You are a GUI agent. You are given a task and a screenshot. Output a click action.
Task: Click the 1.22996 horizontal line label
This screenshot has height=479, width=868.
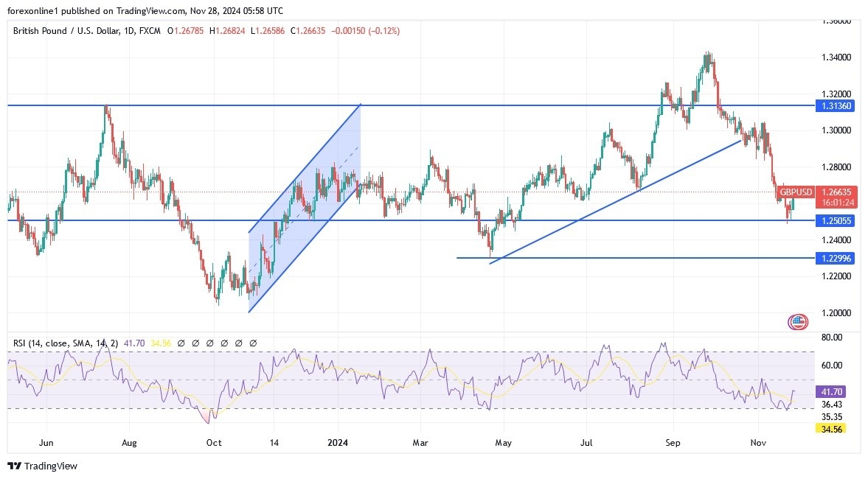[x=837, y=259]
